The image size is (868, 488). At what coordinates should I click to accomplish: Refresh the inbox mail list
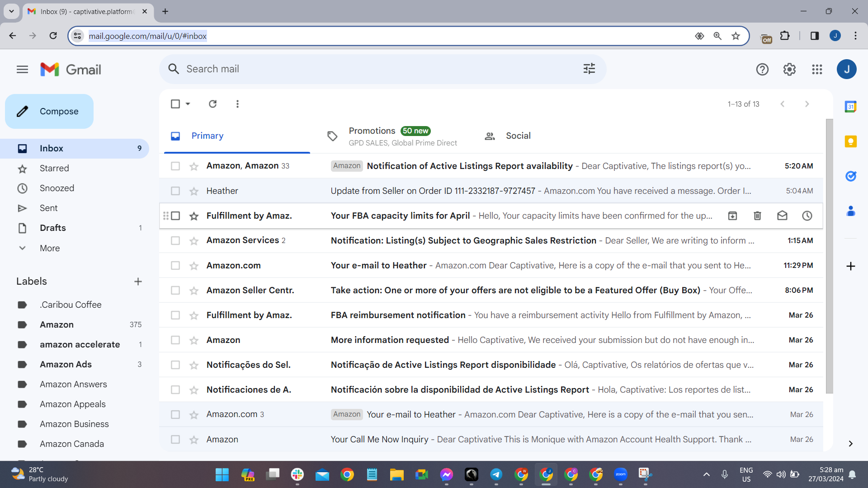pos(212,104)
